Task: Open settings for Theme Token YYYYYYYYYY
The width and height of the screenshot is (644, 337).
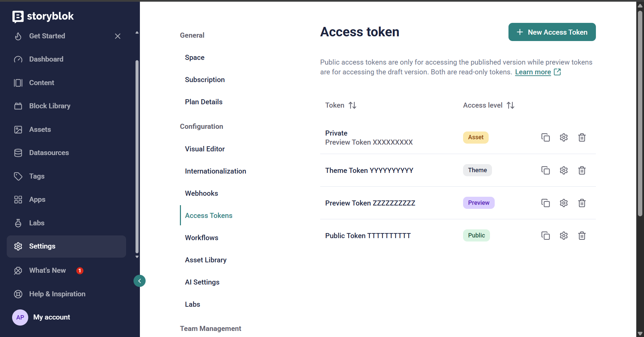Action: tap(564, 170)
